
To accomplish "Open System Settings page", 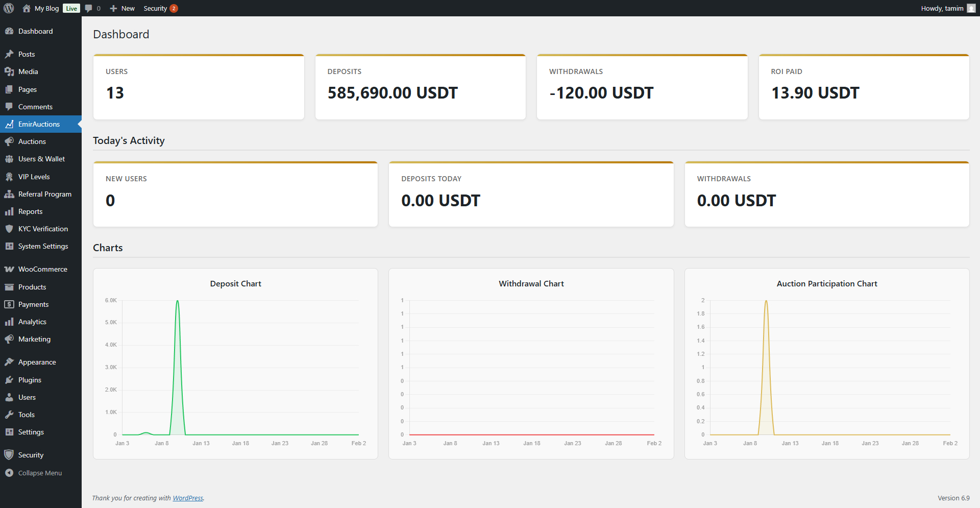I will 41,246.
